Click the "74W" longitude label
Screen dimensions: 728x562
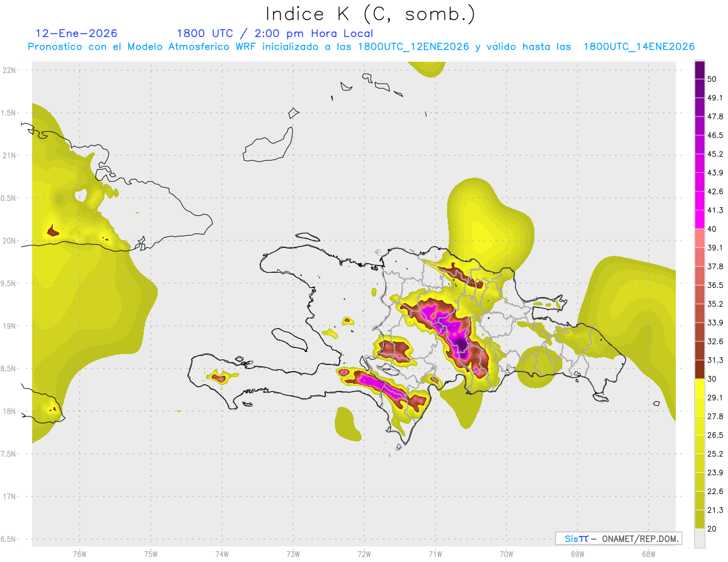coord(222,553)
